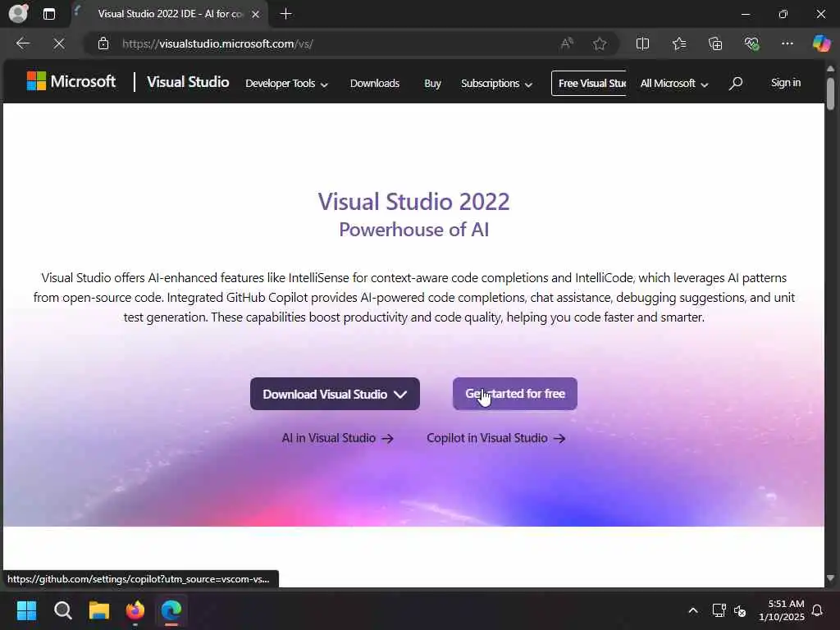The height and width of the screenshot is (630, 840).
Task: Go back to previous page
Action: (x=22, y=43)
